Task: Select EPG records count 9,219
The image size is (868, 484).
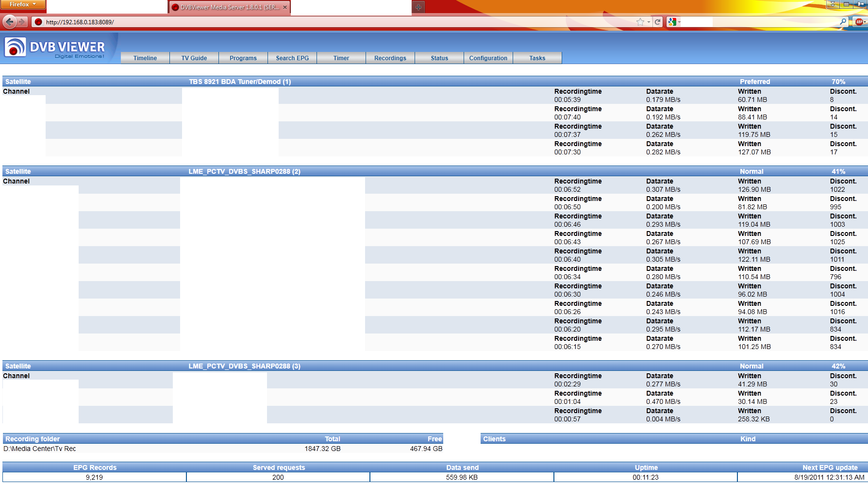Action: 94,477
